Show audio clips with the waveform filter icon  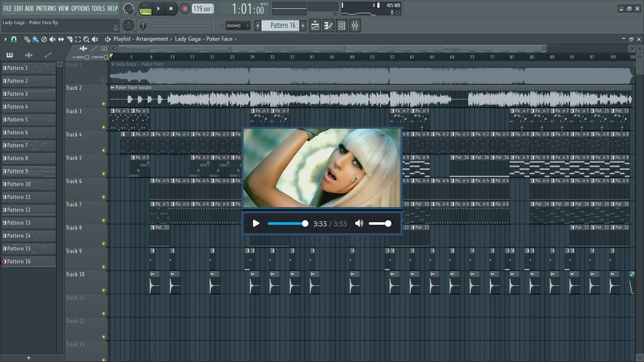click(x=29, y=55)
